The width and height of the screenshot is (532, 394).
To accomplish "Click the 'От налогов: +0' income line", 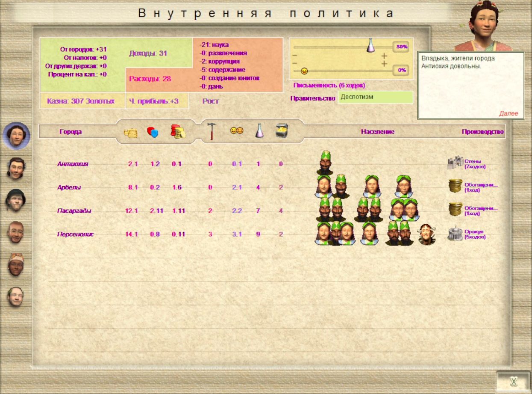I will [x=85, y=57].
